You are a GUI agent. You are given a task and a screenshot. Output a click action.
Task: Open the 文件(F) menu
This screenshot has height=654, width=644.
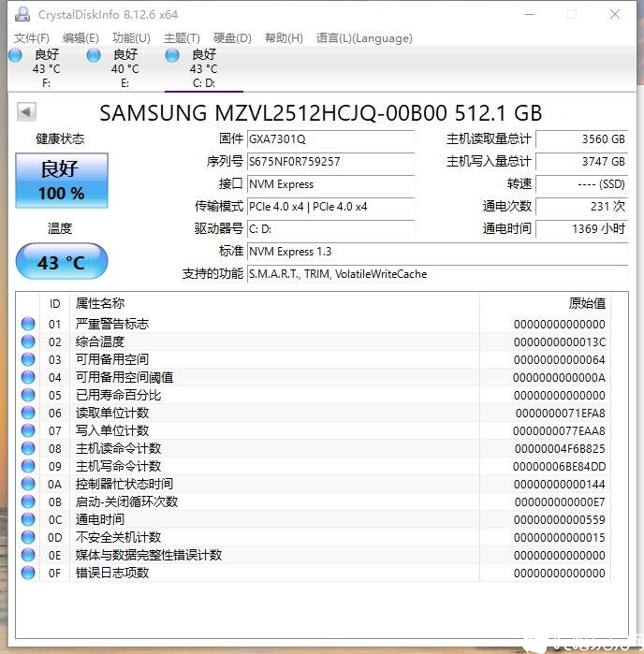pyautogui.click(x=31, y=38)
